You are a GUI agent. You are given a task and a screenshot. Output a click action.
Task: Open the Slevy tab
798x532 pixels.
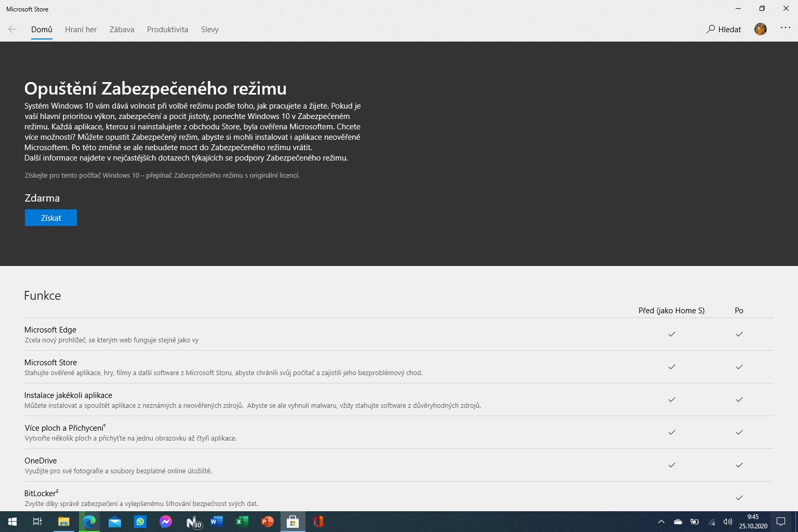pyautogui.click(x=210, y=30)
